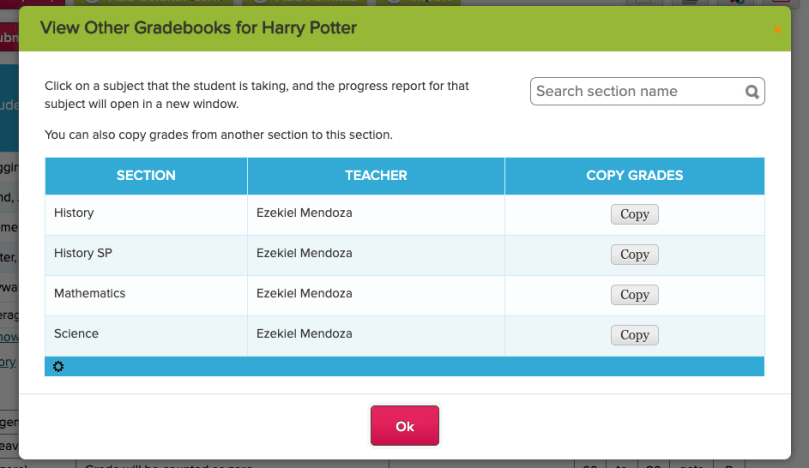
Task: Copy grades from the History section
Action: 635,214
